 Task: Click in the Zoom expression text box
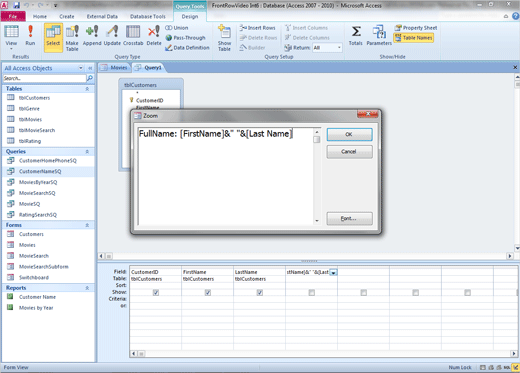click(x=225, y=176)
